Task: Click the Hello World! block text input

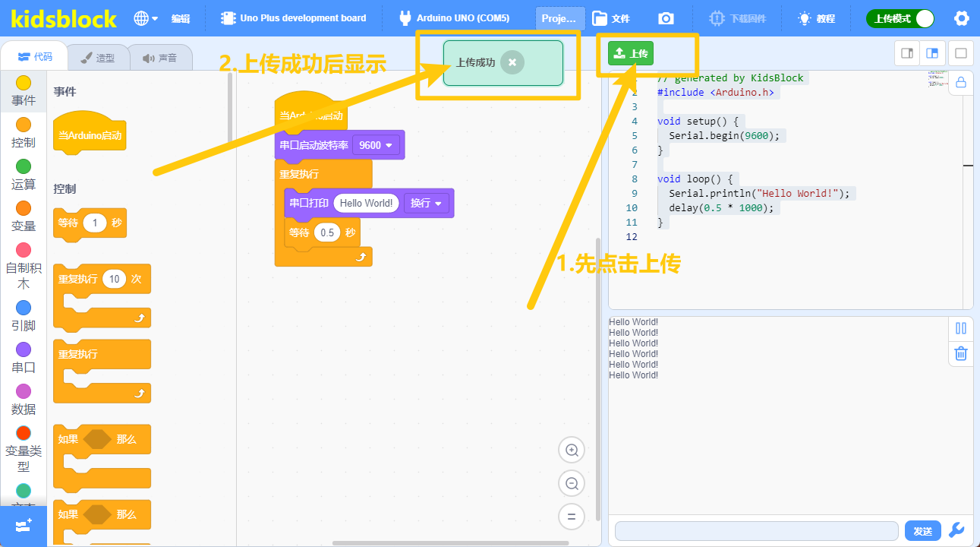Action: coord(366,204)
